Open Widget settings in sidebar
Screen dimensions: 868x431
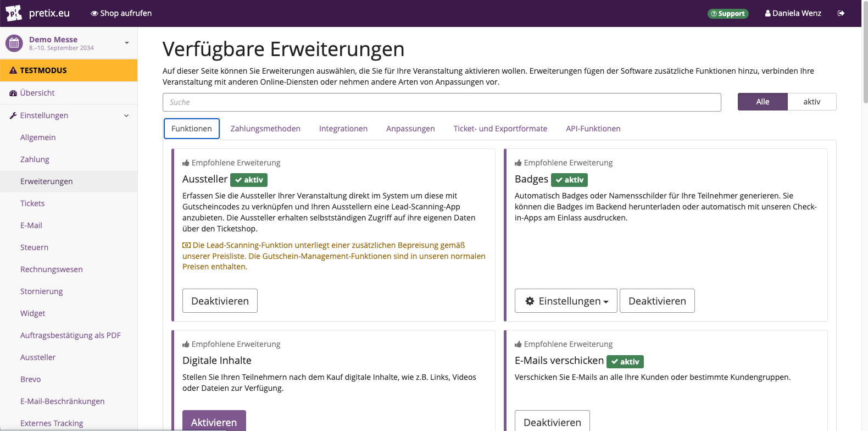click(x=69, y=313)
